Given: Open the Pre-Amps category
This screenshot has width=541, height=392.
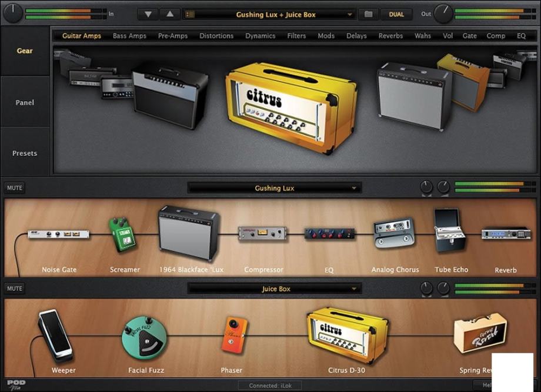Looking at the screenshot, I should [172, 36].
